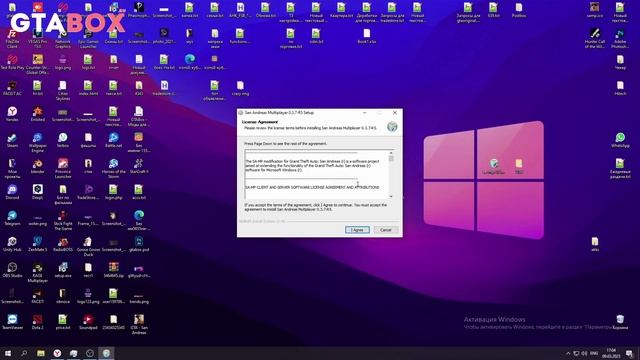Select Counter-Strike Global Offensive icon
Viewport: 640px width, 360px height.
point(38,64)
